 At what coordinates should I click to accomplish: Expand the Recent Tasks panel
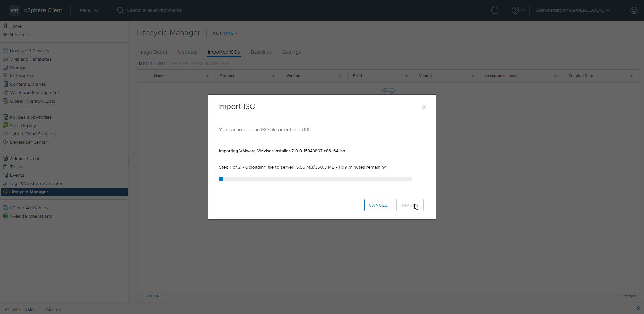pos(638,309)
